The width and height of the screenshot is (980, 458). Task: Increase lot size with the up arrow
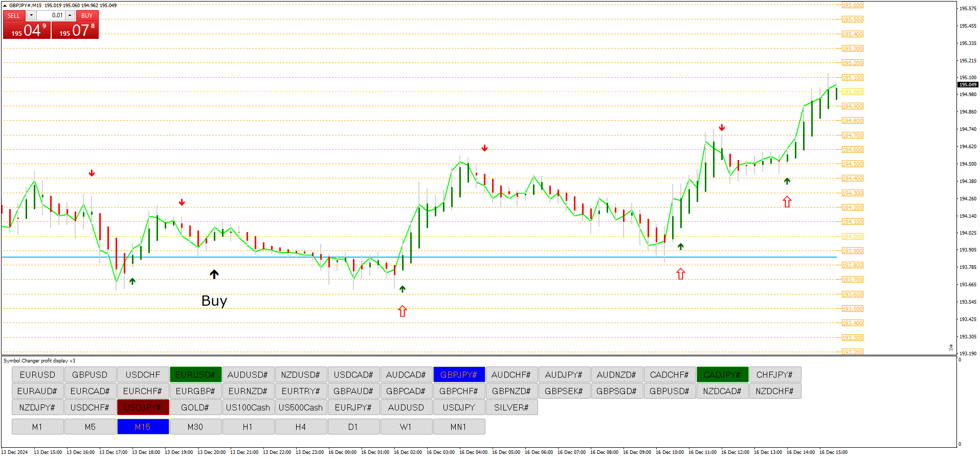(70, 15)
